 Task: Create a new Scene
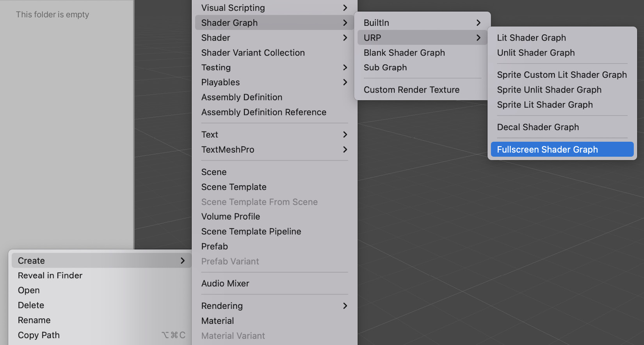(274, 172)
